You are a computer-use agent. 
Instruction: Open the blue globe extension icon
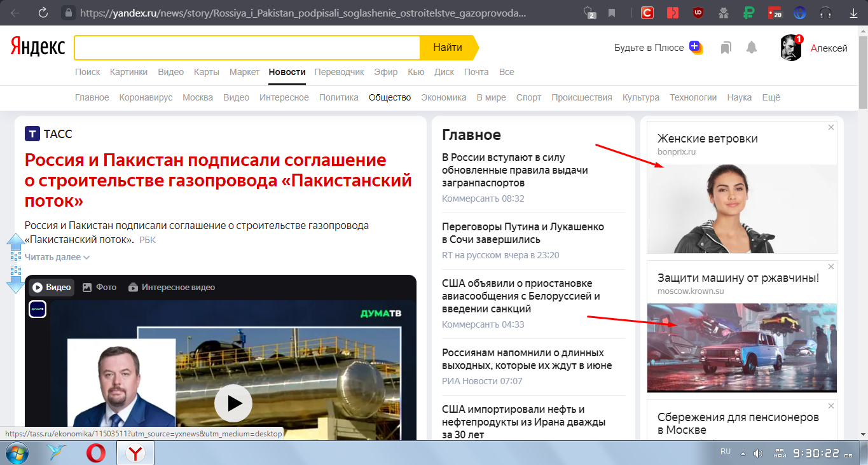pos(800,12)
